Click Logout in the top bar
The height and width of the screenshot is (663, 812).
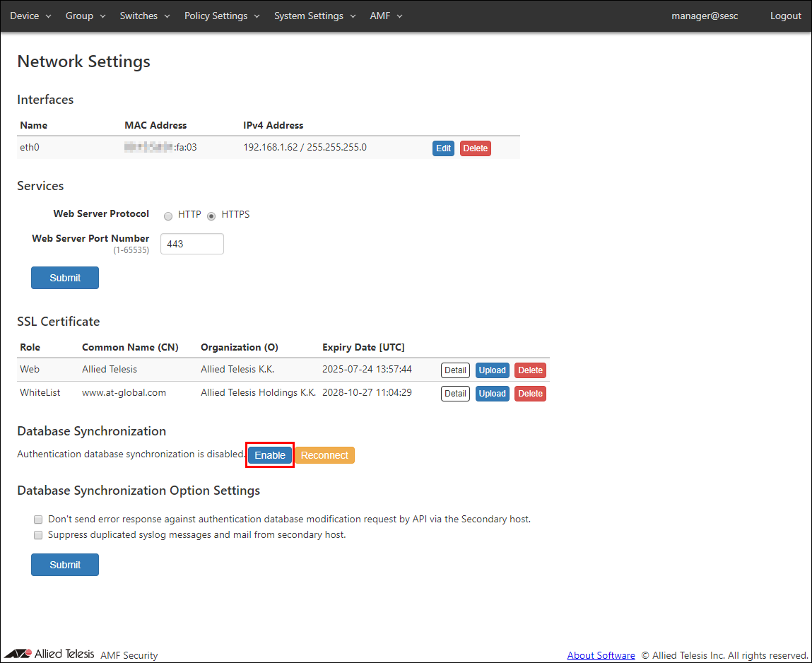click(785, 16)
